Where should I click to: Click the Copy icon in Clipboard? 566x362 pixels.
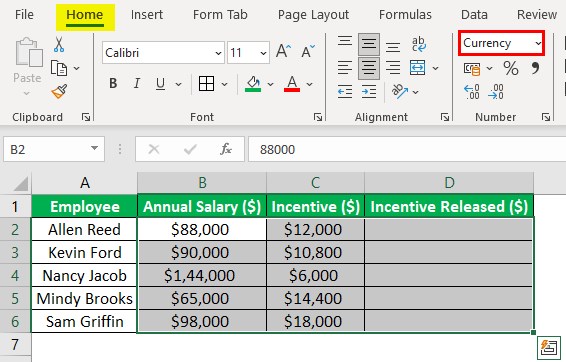click(x=59, y=68)
